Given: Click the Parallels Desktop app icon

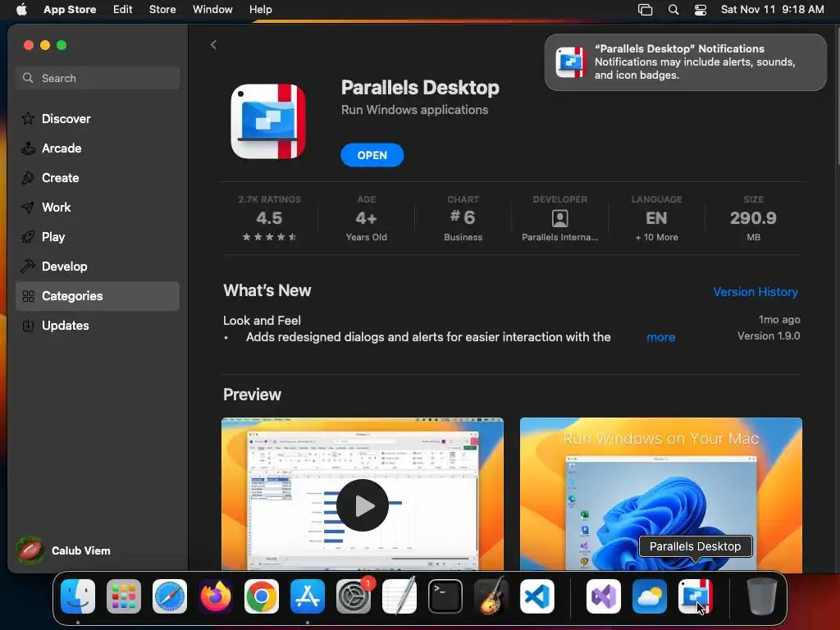Looking at the screenshot, I should 268,121.
